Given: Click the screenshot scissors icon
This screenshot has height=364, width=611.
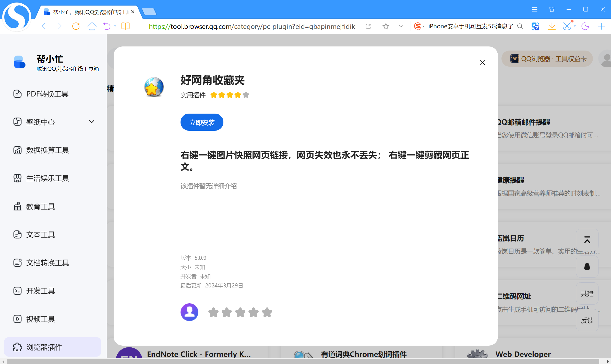Looking at the screenshot, I should click(567, 26).
